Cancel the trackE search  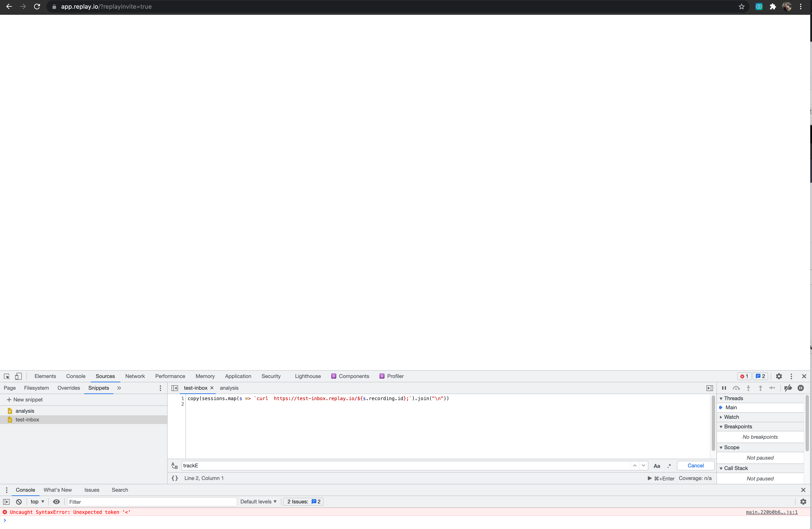tap(695, 466)
